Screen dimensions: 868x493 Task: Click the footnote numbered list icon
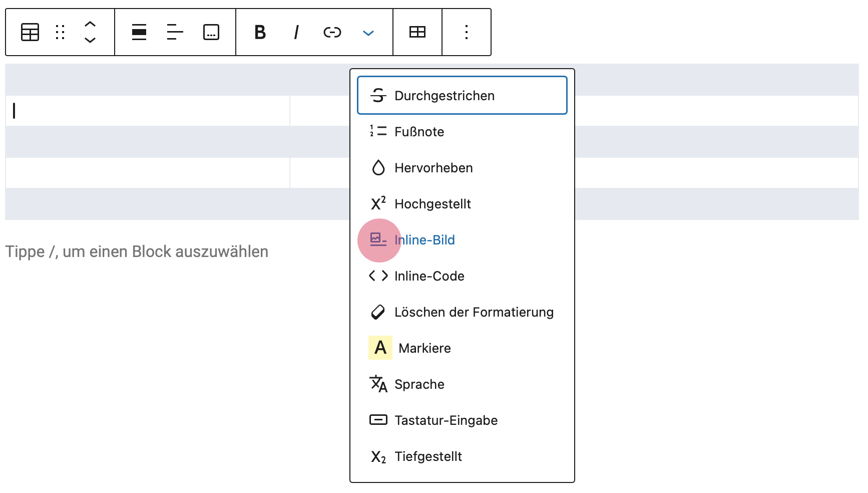(x=378, y=131)
